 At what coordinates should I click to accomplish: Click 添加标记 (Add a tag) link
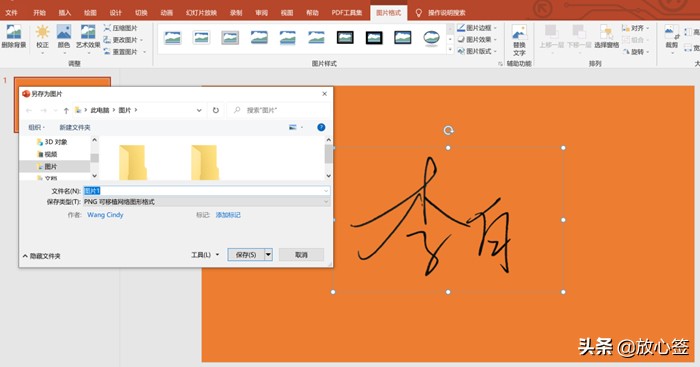tap(228, 215)
